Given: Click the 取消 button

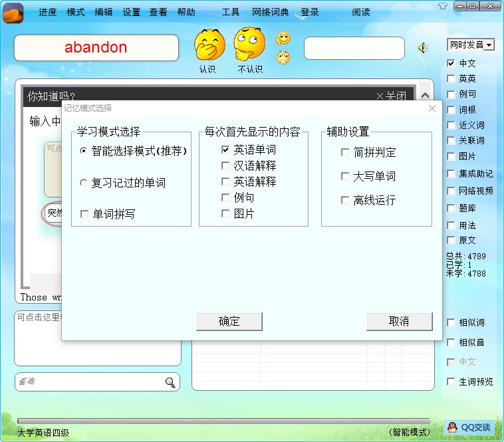Looking at the screenshot, I should click(400, 321).
